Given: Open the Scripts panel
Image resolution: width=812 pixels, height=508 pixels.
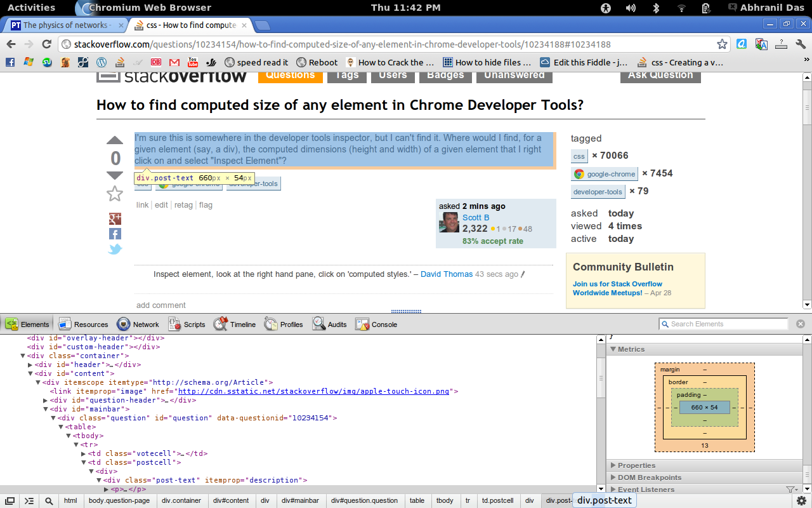Looking at the screenshot, I should (187, 324).
